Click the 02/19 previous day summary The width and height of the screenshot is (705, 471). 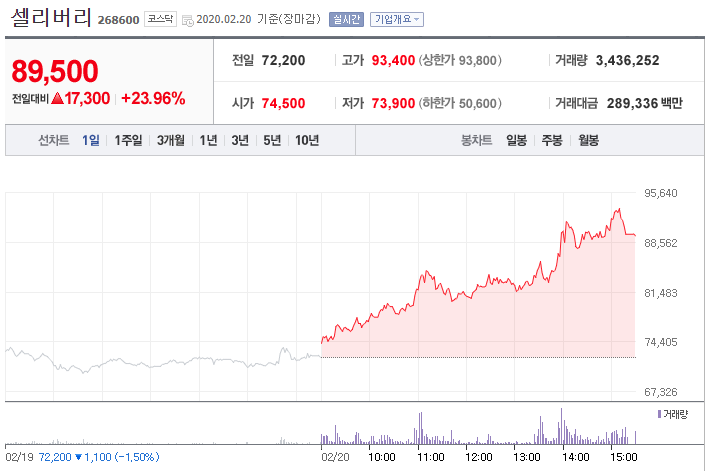82,457
